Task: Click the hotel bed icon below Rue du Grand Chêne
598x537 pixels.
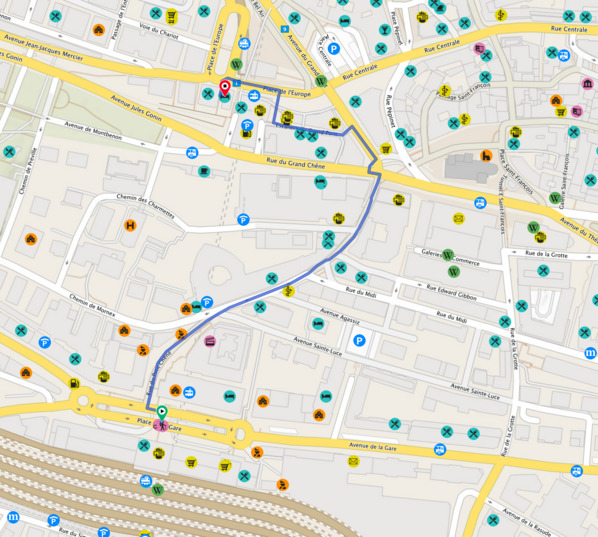Action: pos(320,182)
